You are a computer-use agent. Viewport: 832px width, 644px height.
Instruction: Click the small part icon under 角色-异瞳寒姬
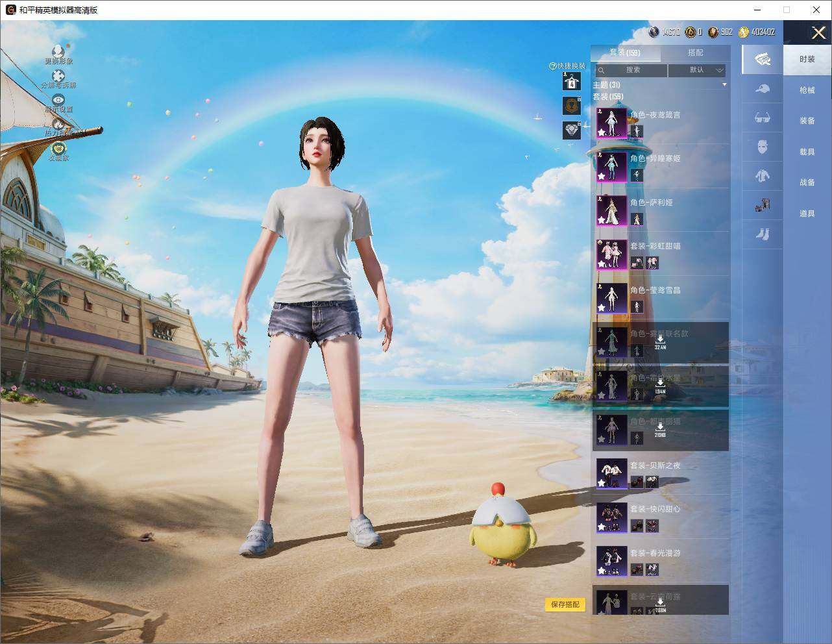coord(637,175)
